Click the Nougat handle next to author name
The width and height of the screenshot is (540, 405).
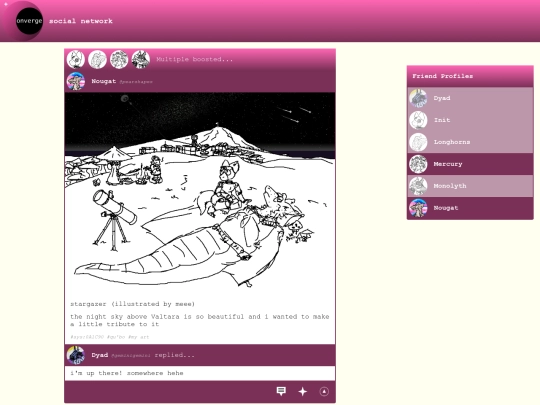click(x=136, y=82)
